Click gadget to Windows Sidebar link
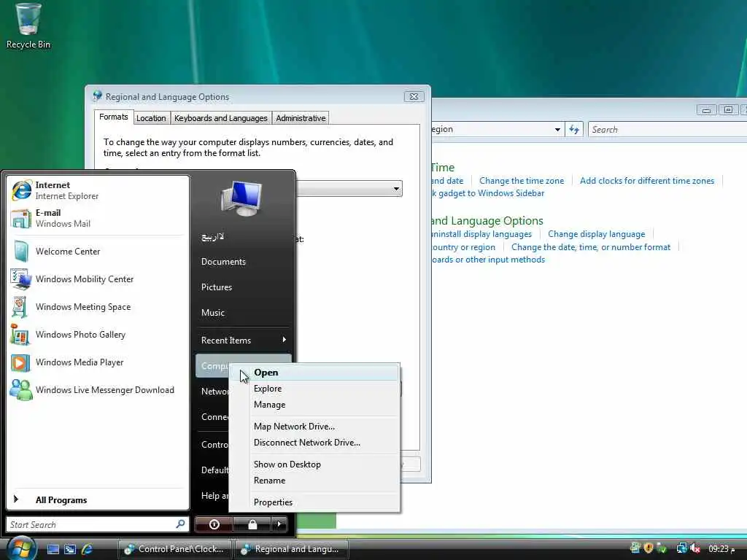Viewport: 747px width, 560px height. click(x=488, y=193)
